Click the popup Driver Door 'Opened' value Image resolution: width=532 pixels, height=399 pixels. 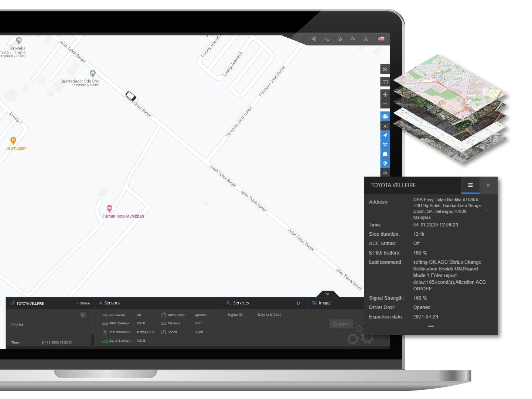click(x=422, y=307)
